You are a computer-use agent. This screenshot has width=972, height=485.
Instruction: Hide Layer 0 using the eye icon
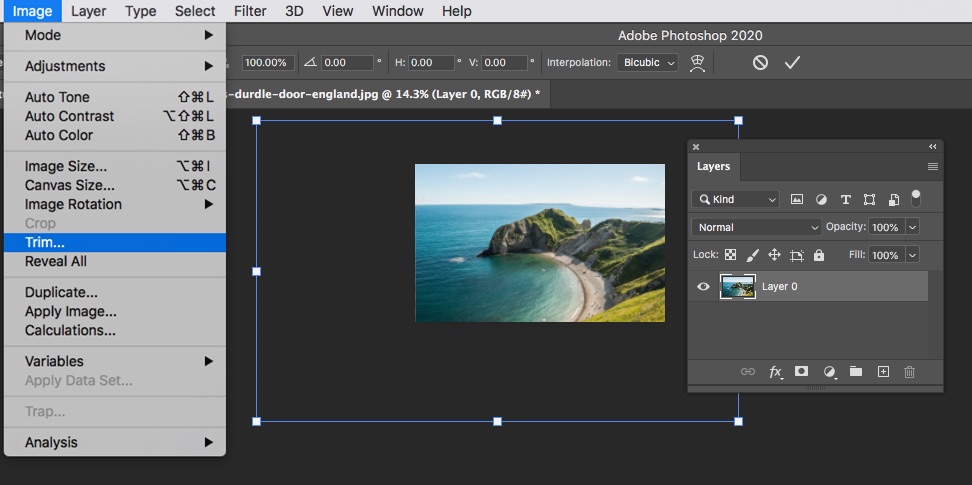click(703, 287)
